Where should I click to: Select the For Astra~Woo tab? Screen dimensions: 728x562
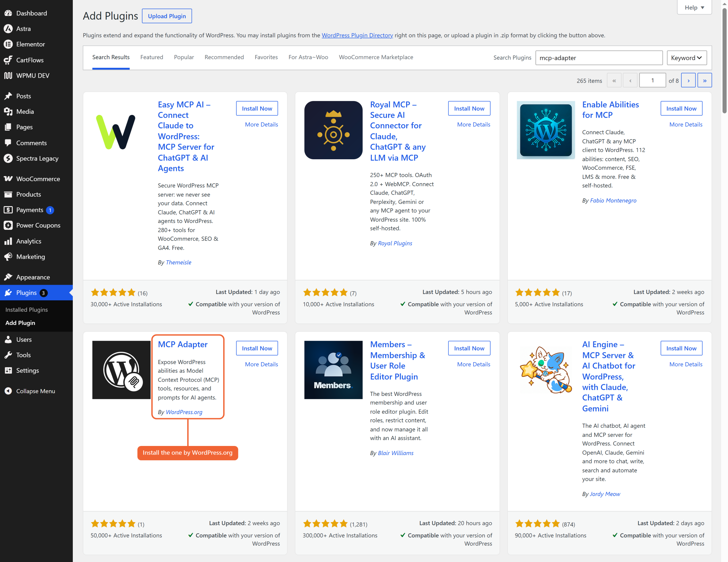tap(308, 57)
